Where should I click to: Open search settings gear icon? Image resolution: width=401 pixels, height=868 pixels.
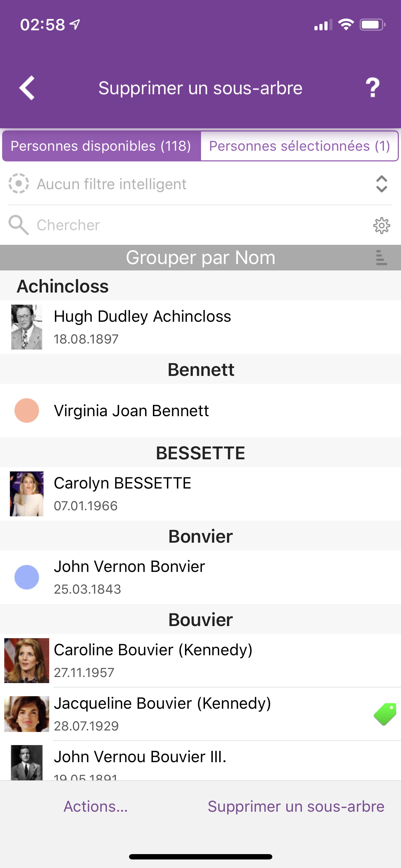tap(381, 225)
